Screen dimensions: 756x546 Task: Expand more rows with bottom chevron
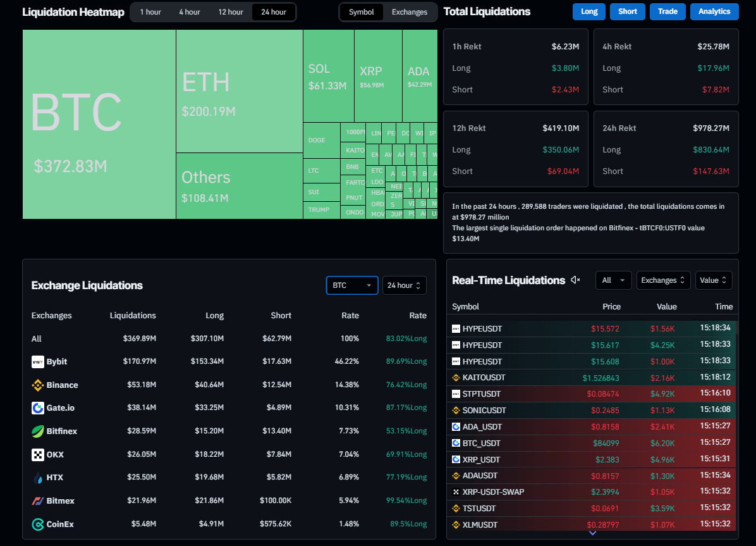click(592, 533)
